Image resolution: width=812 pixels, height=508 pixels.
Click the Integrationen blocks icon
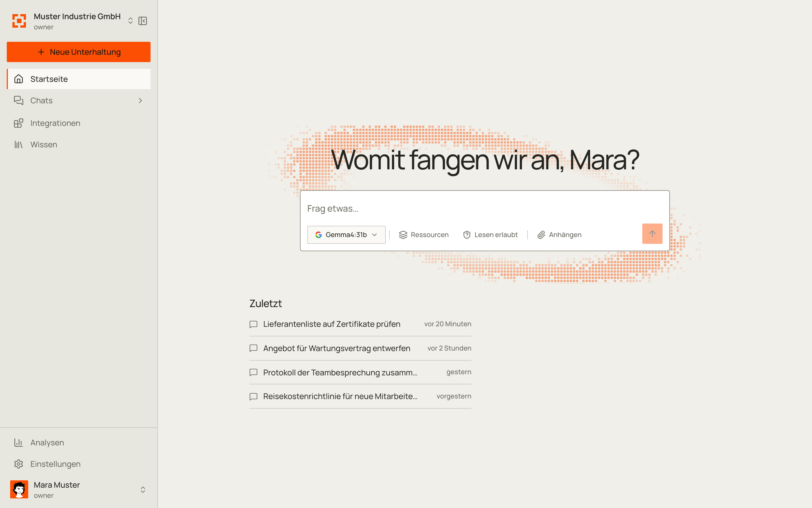tap(19, 123)
